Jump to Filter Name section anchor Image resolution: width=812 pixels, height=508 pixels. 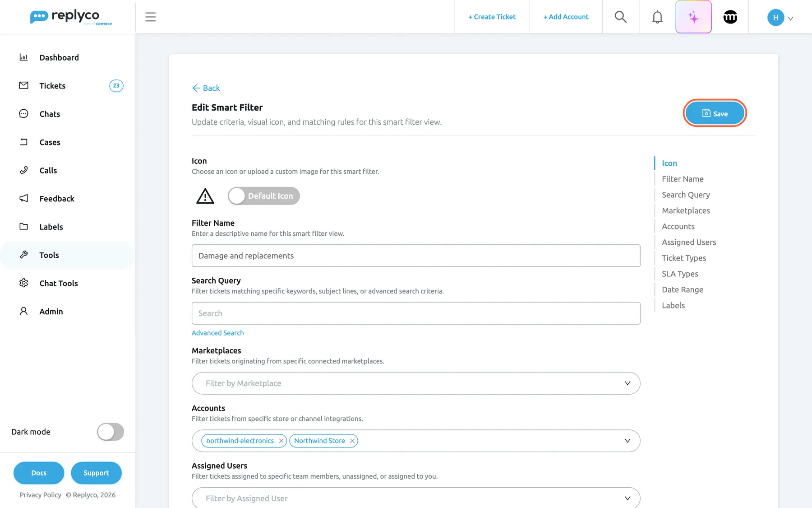click(x=683, y=179)
